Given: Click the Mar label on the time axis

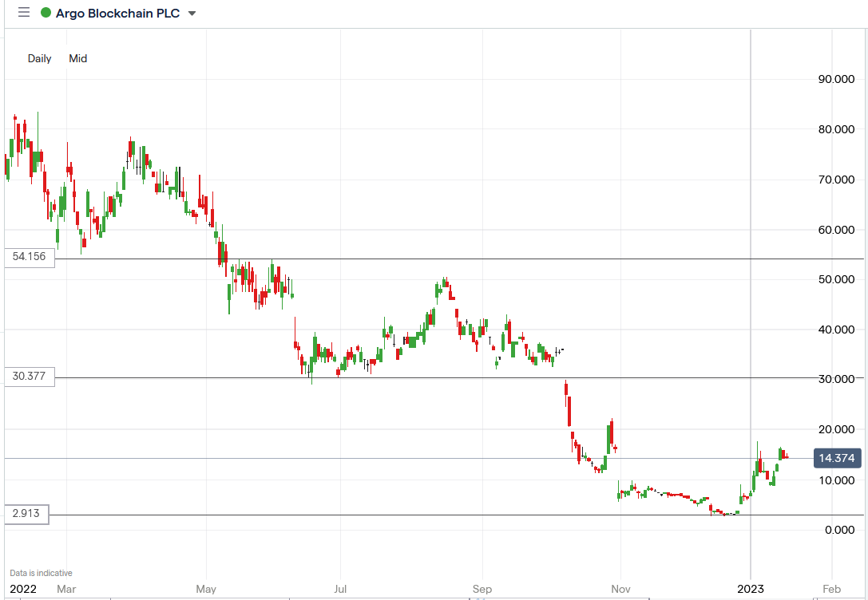Looking at the screenshot, I should pyautogui.click(x=66, y=589).
